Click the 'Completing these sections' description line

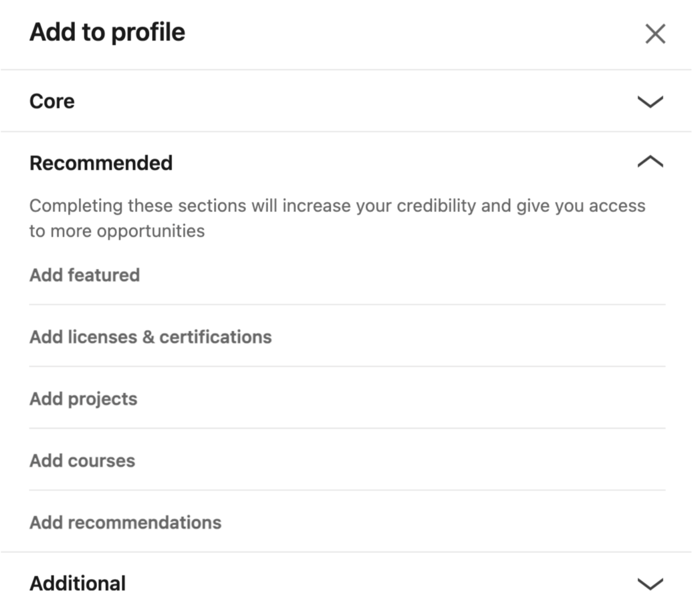(337, 206)
